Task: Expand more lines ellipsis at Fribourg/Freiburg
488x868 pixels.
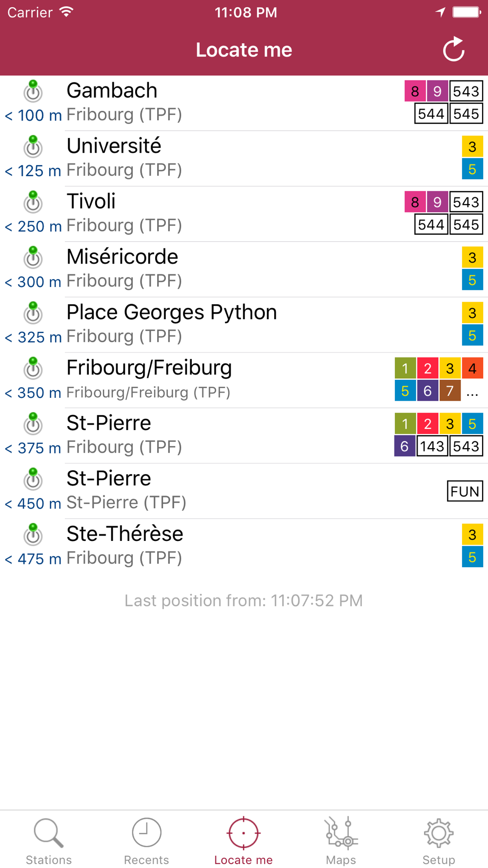Action: click(x=472, y=392)
